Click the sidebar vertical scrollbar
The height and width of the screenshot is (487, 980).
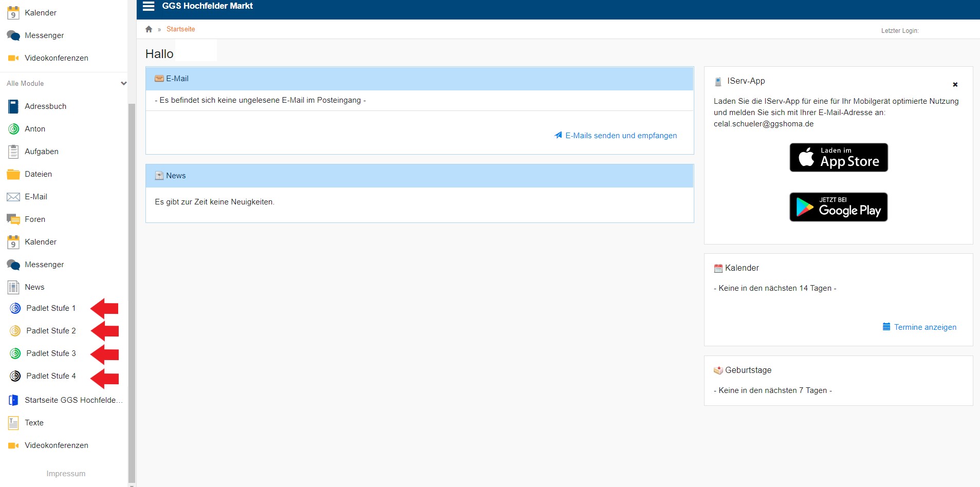pyautogui.click(x=132, y=293)
